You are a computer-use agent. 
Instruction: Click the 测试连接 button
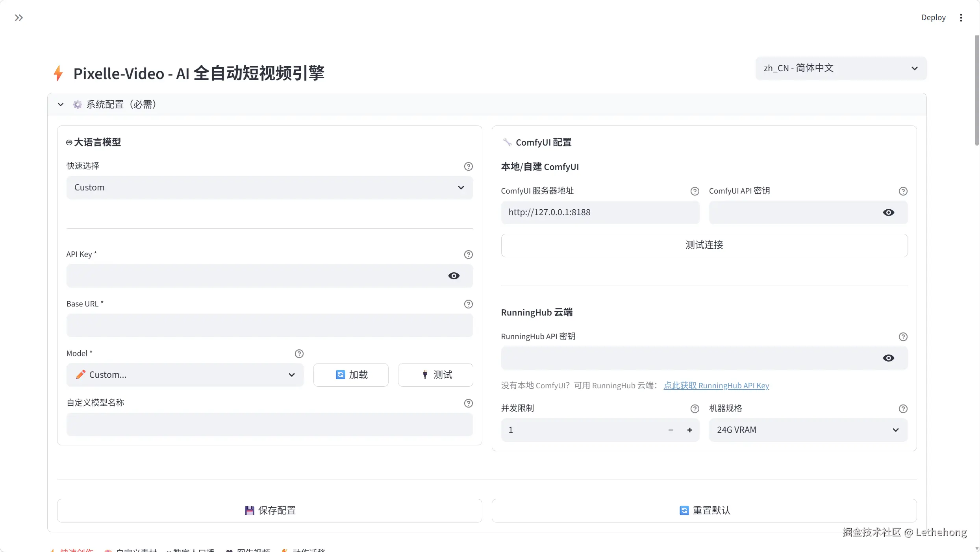704,246
